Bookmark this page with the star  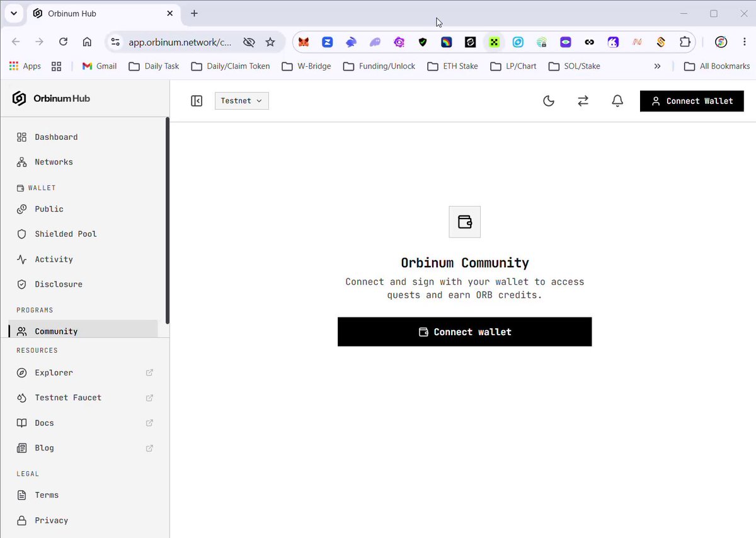click(x=270, y=42)
